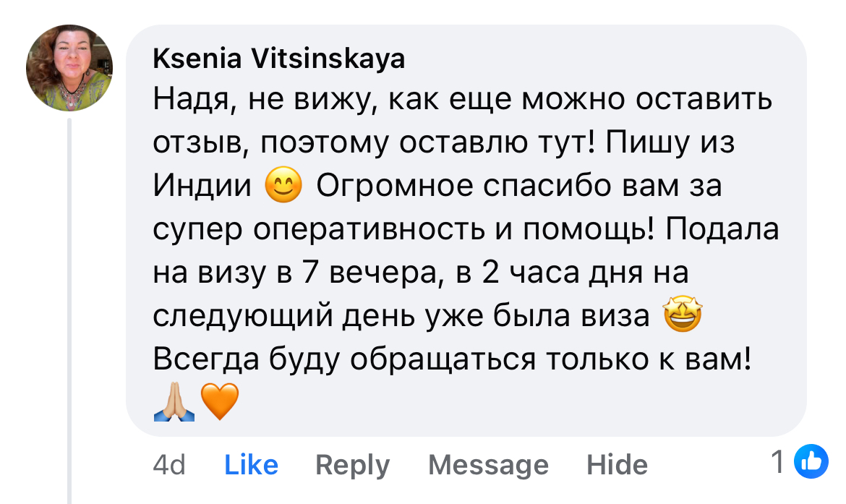
Task: Click the smiling face emoji after "Индии"
Action: coord(283,187)
